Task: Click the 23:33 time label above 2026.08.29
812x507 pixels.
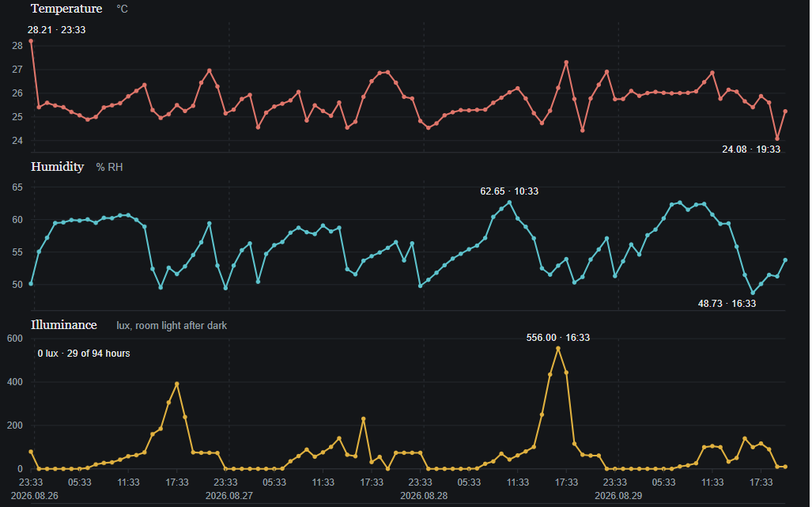Action: point(615,482)
